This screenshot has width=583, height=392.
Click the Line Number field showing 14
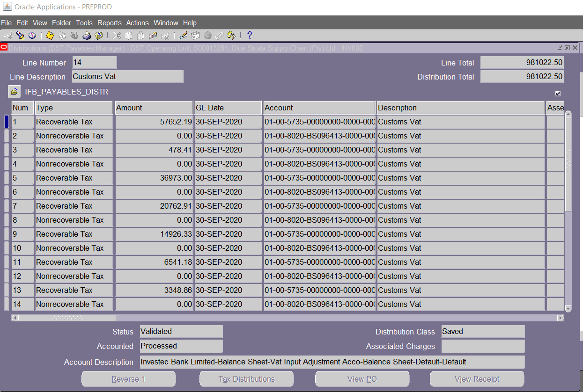click(95, 63)
